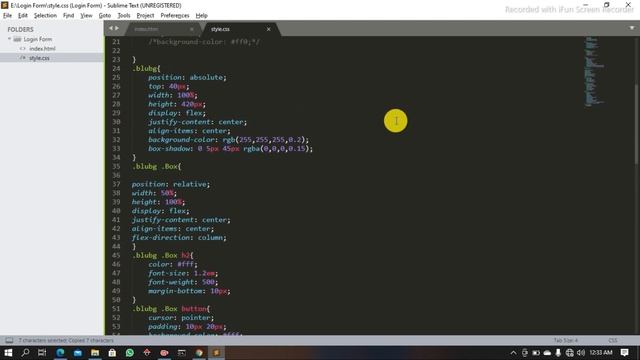Click the previous tab arrow in tab bar

point(111,28)
